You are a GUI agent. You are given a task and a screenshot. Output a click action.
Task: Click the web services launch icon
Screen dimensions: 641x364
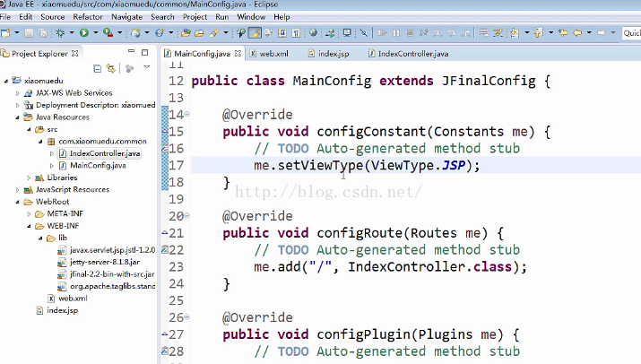point(330,32)
